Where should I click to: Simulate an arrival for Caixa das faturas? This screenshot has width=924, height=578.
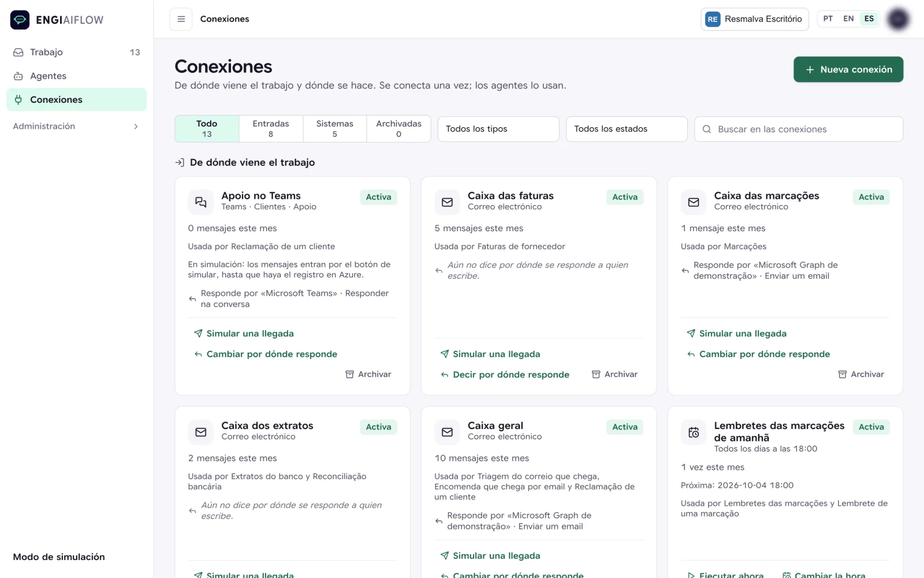490,354
